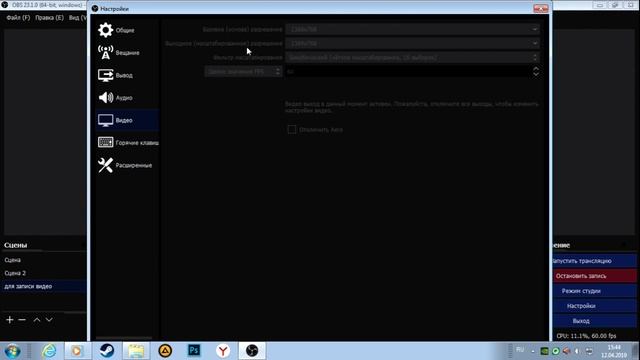640x360 pixels.
Task: Open the common FPS values dropdown
Action: coord(412,71)
